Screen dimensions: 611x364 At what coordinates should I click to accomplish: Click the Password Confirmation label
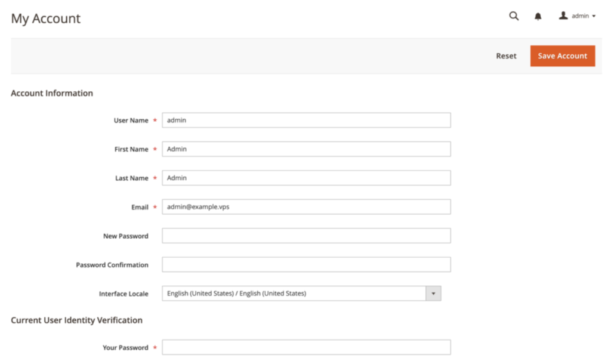(112, 265)
